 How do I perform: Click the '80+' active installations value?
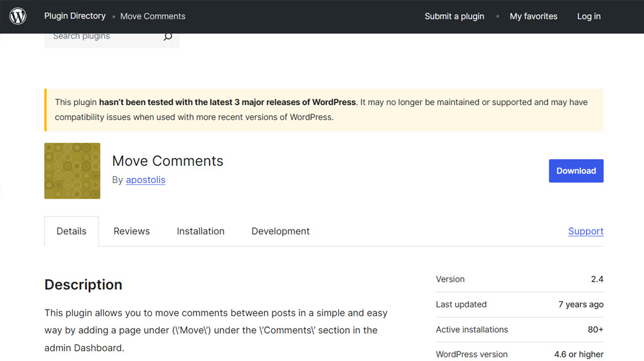(595, 330)
